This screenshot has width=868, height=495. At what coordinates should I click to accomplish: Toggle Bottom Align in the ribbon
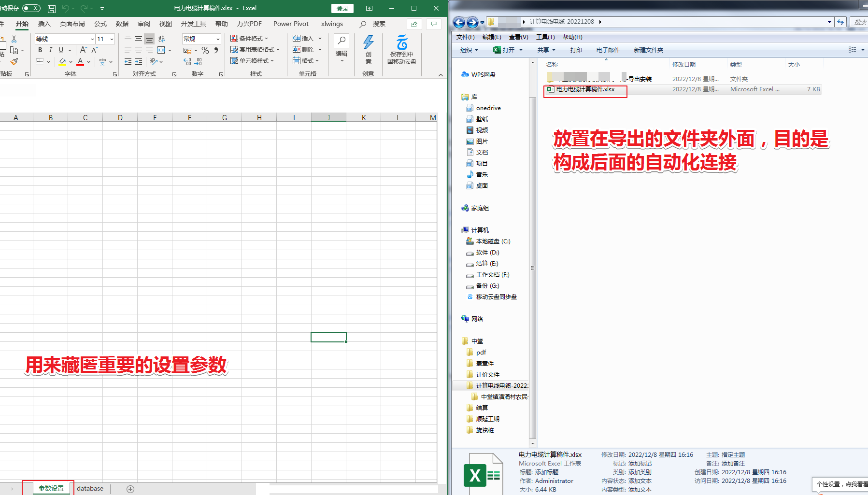click(149, 39)
